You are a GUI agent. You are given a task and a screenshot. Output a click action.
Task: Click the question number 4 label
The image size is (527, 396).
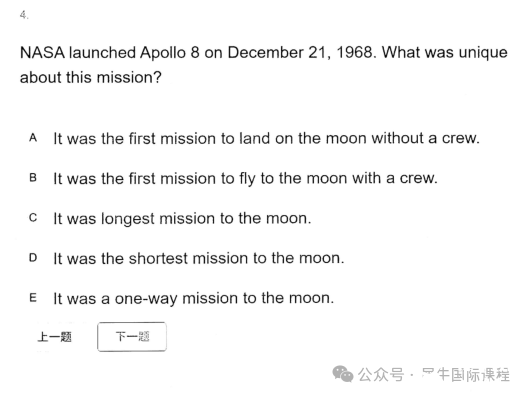tap(24, 15)
